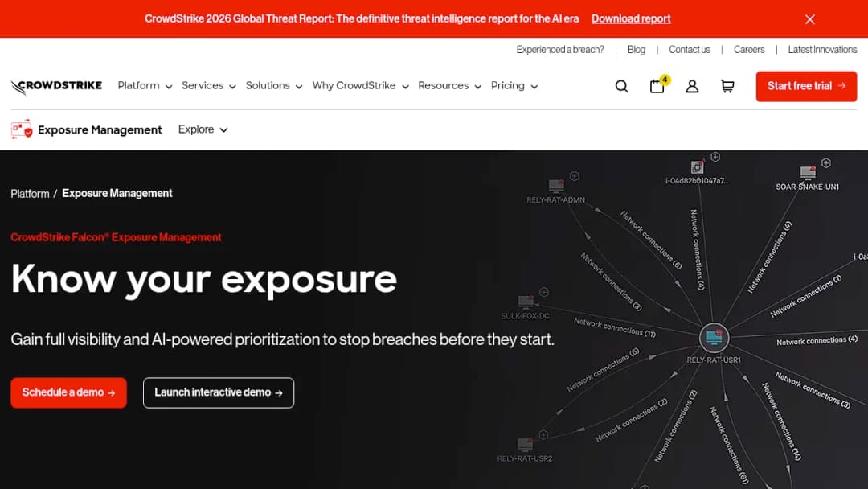The height and width of the screenshot is (489, 868).
Task: Expand plus icon beside RELY-RAT-ADMN node
Action: click(x=575, y=176)
